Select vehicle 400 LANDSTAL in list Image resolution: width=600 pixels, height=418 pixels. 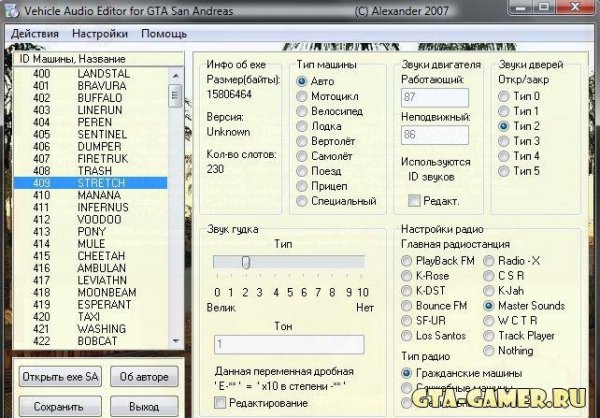coord(90,73)
